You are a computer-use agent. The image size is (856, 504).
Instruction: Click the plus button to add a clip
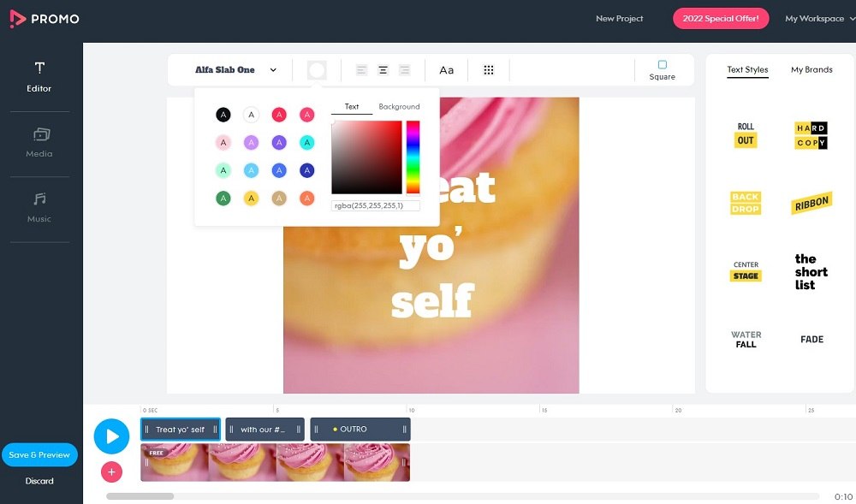pos(111,471)
